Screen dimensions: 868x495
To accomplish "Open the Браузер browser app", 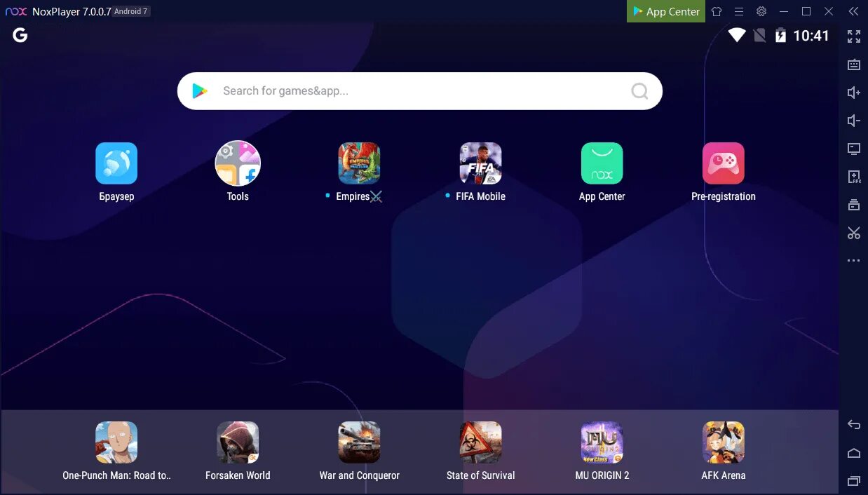I will 116,163.
